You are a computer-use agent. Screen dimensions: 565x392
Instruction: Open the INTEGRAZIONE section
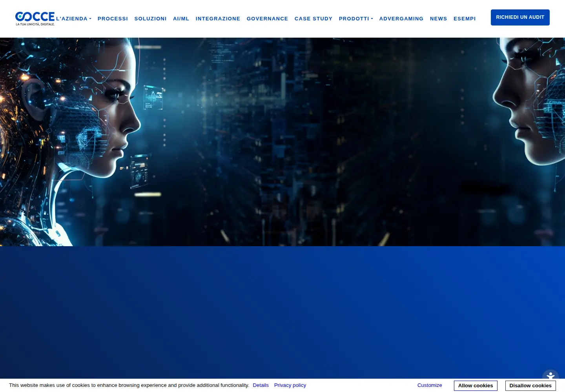[x=218, y=19]
